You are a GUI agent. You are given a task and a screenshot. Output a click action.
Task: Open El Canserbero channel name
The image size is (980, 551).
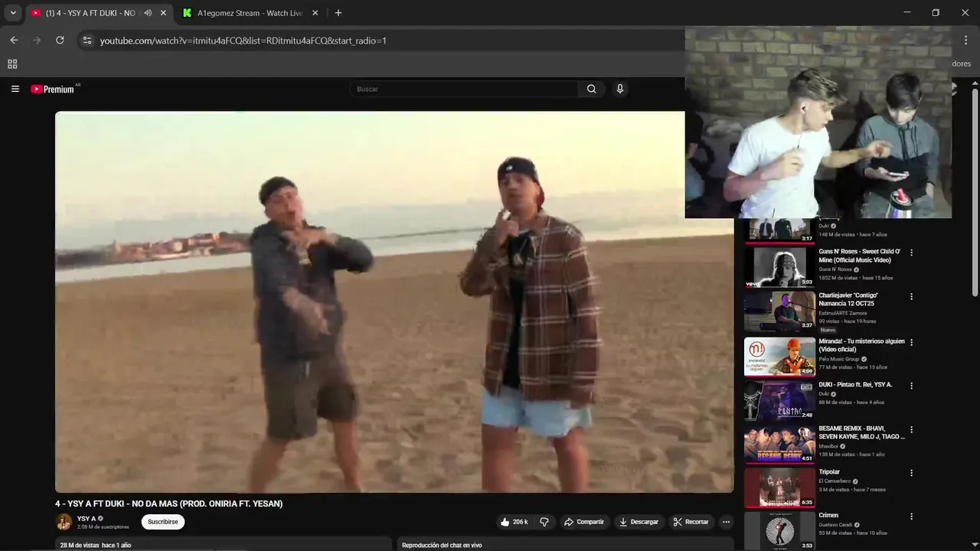[835, 481]
